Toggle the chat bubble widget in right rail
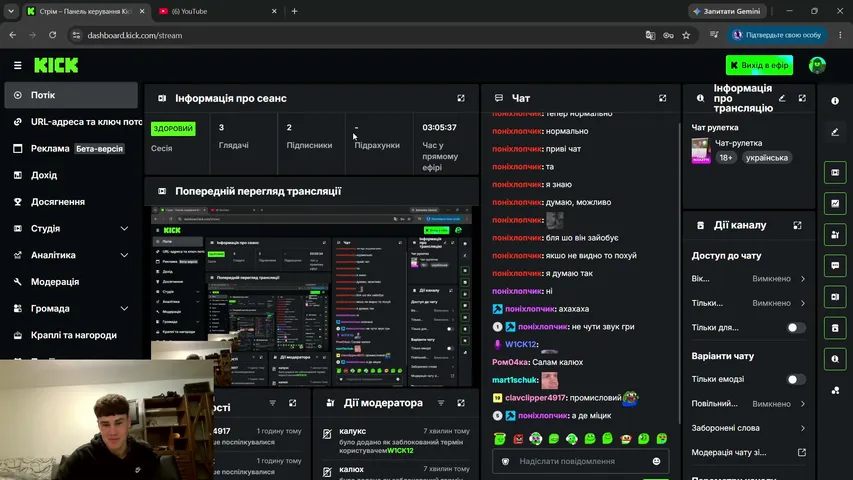Screen dimensions: 853x480 [835, 266]
